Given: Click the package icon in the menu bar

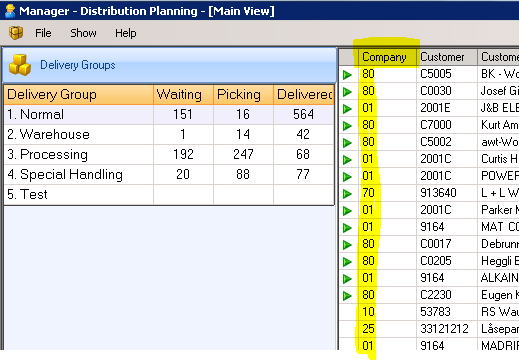Looking at the screenshot, I should 16,33.
